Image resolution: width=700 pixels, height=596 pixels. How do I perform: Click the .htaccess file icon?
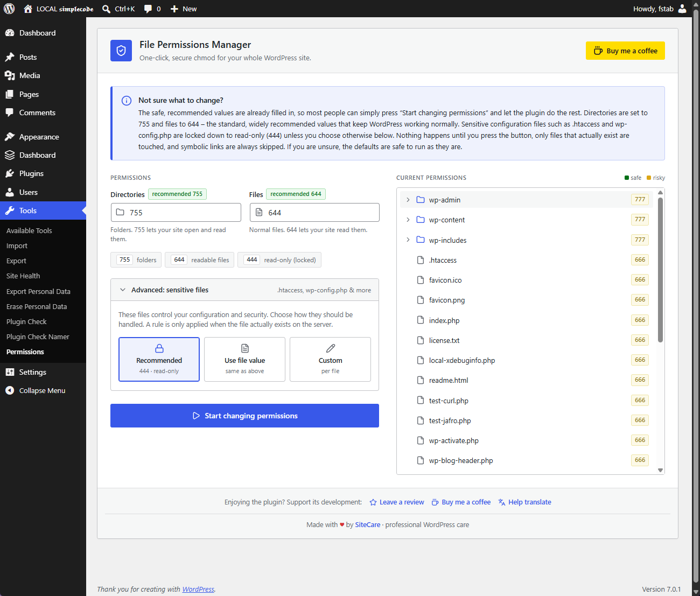pyautogui.click(x=421, y=260)
